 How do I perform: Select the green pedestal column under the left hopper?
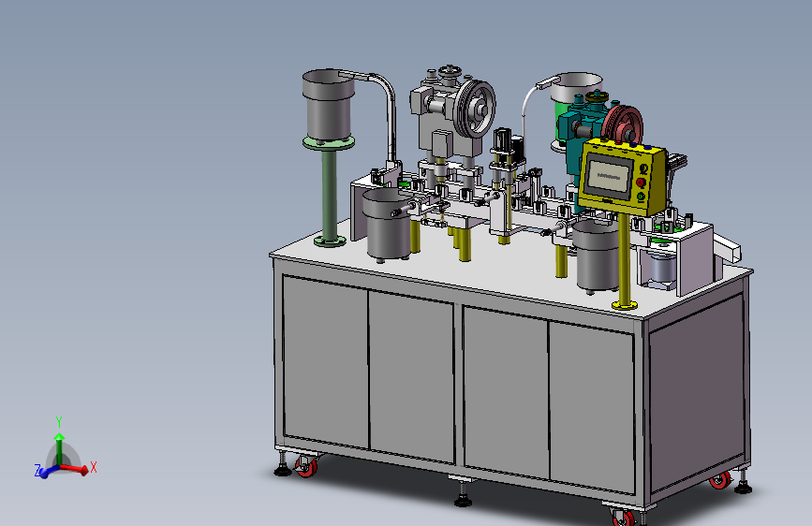click(x=329, y=194)
